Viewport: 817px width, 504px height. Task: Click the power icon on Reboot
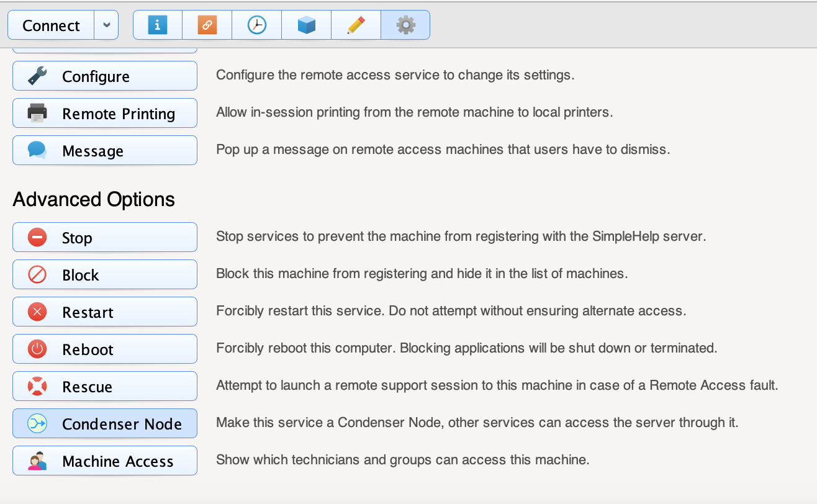37,349
